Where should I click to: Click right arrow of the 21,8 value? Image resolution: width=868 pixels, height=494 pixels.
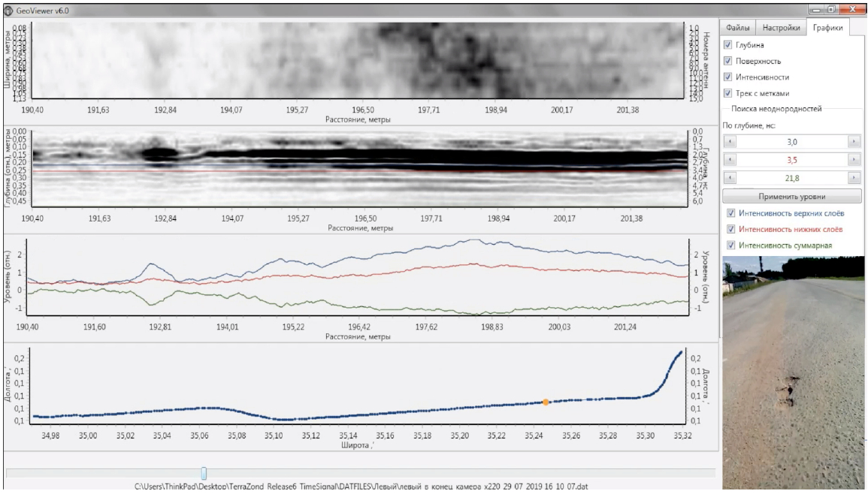tap(853, 178)
